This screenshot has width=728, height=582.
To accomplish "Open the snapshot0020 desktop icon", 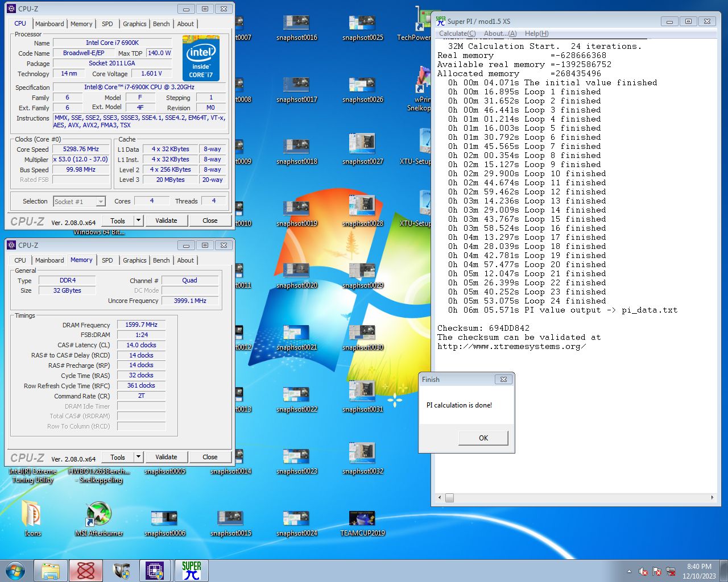I will (296, 276).
